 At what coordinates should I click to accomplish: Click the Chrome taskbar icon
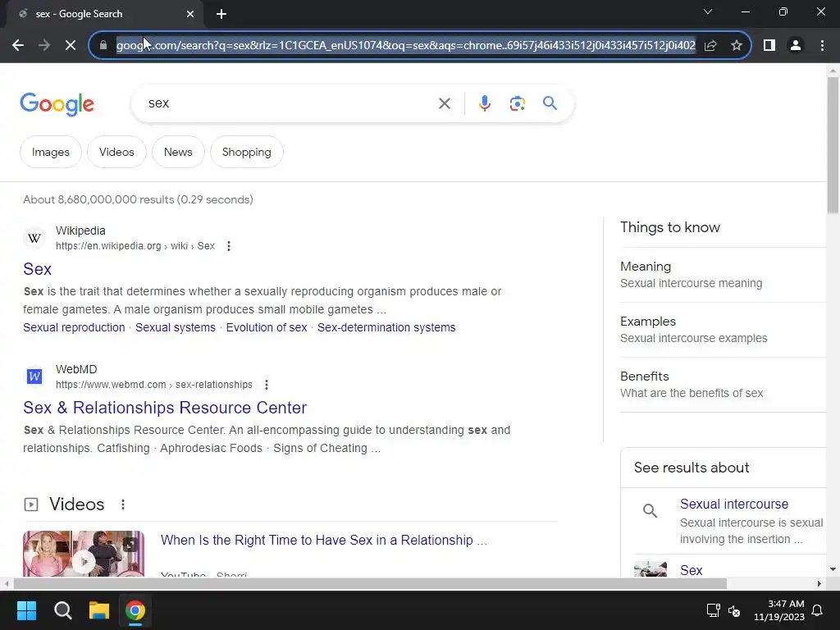(x=135, y=610)
